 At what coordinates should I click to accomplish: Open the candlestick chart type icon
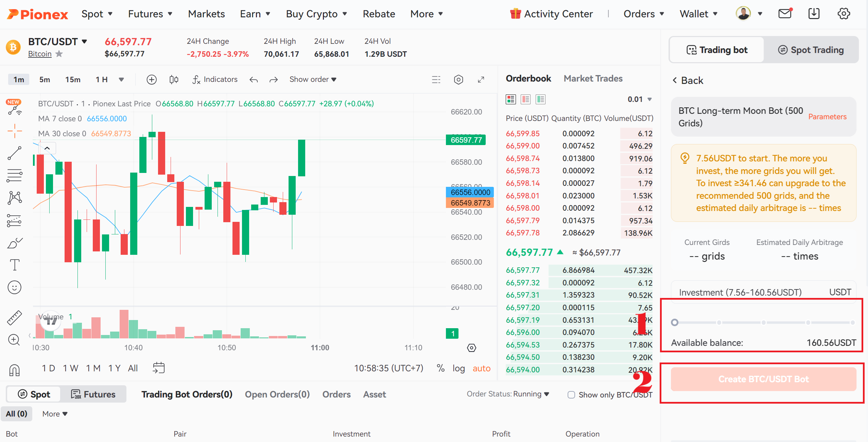tap(174, 79)
